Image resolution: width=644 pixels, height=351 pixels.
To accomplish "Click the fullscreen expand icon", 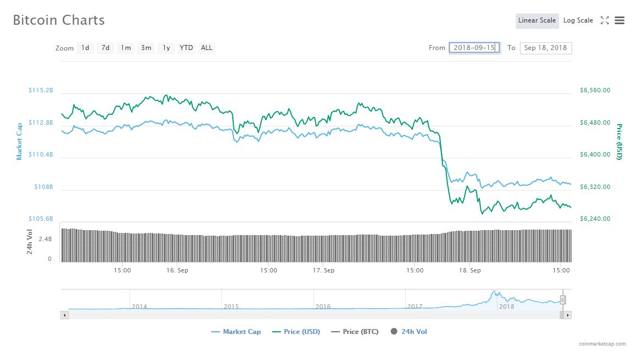I will 604,20.
